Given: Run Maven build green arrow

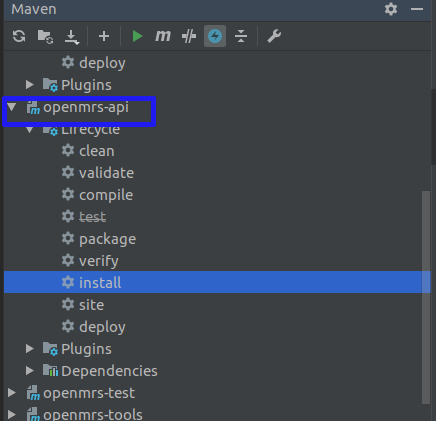Looking at the screenshot, I should 137,36.
